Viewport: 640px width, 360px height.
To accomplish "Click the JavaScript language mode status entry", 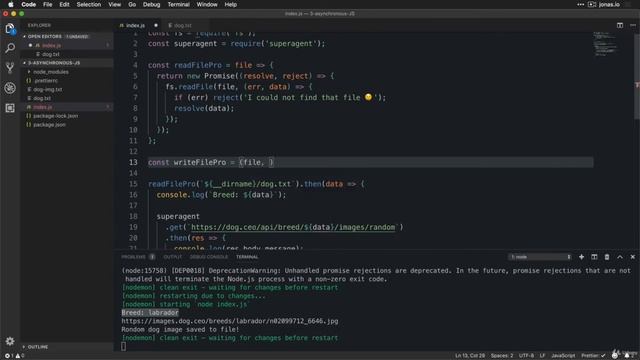I will tap(563, 356).
